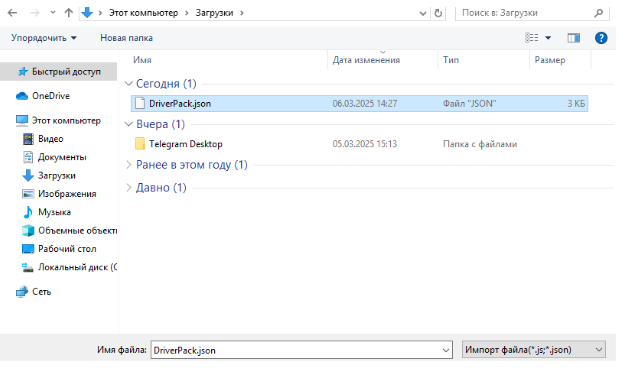Screen dimensions: 625x371
Task: Click the Documents page icon
Action: point(28,157)
